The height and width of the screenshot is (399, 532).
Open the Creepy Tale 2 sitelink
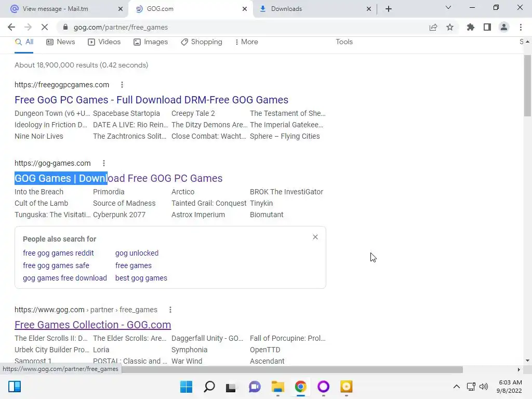click(193, 113)
